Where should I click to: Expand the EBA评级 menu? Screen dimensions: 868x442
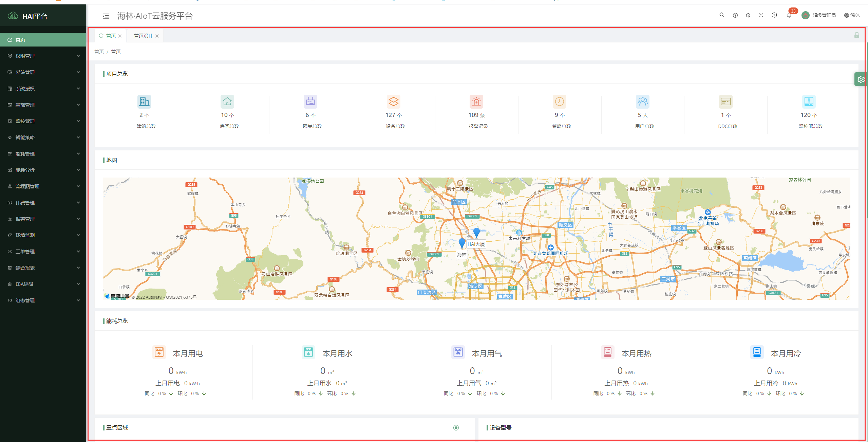coord(43,284)
